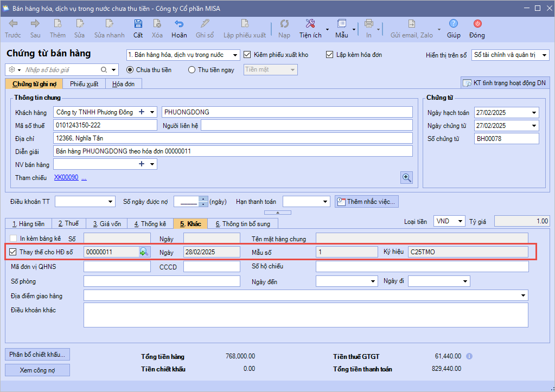Reload data with Nạp icon

(x=284, y=24)
